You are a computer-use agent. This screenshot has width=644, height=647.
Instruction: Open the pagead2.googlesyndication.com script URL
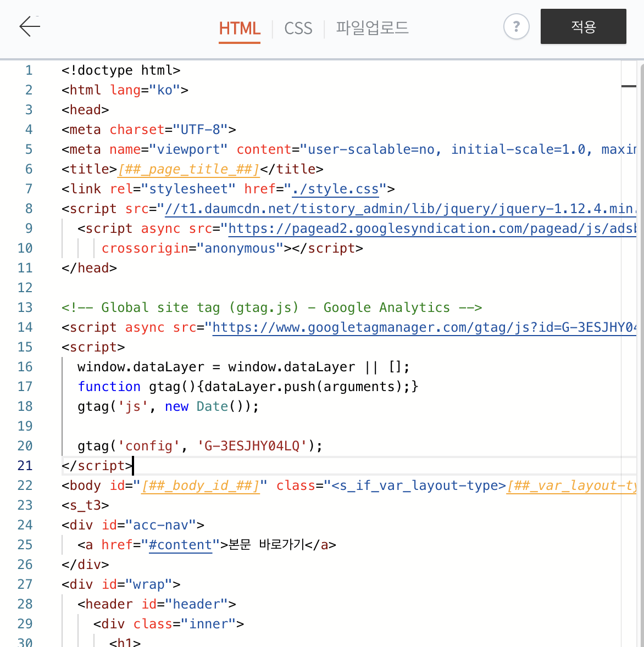point(432,228)
